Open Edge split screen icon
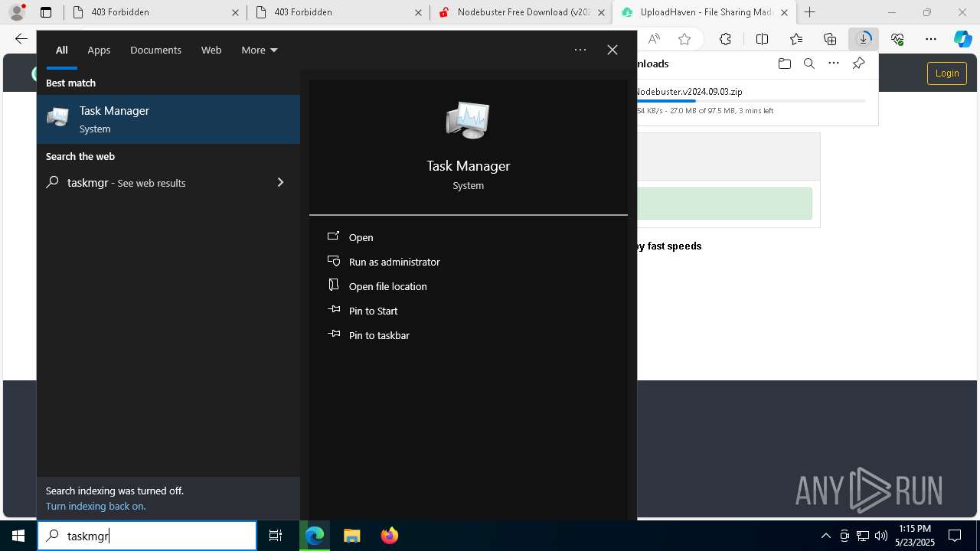The image size is (980, 551). 762,39
